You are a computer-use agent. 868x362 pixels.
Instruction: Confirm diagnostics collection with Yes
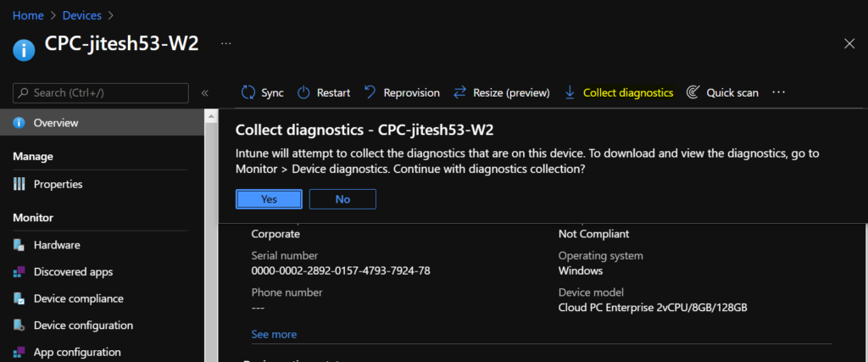coord(269,199)
